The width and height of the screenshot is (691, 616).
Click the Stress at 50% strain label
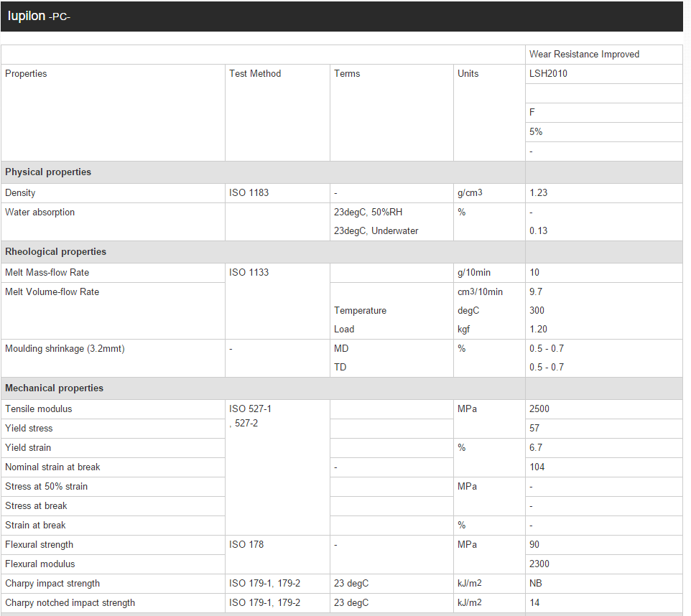(46, 487)
